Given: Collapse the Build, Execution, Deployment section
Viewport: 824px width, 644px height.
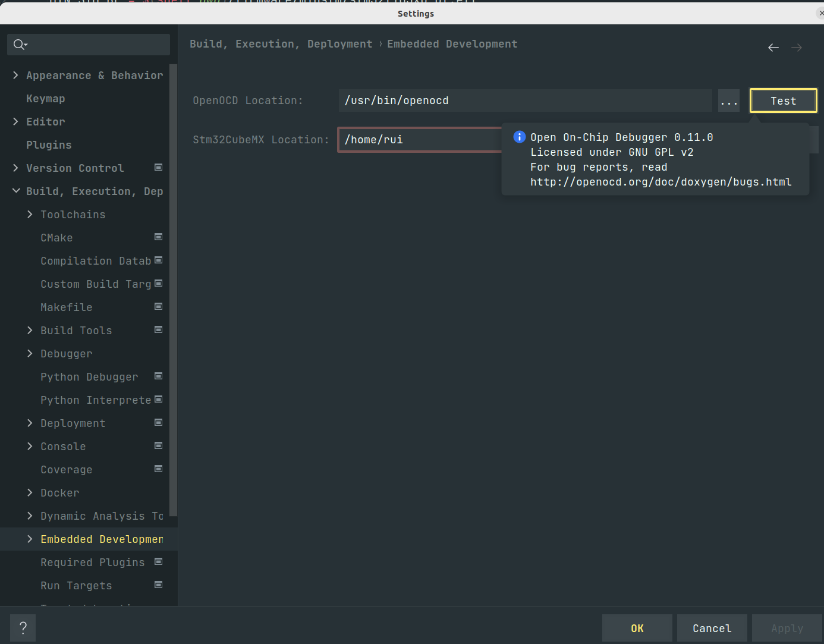Looking at the screenshot, I should coord(16,191).
